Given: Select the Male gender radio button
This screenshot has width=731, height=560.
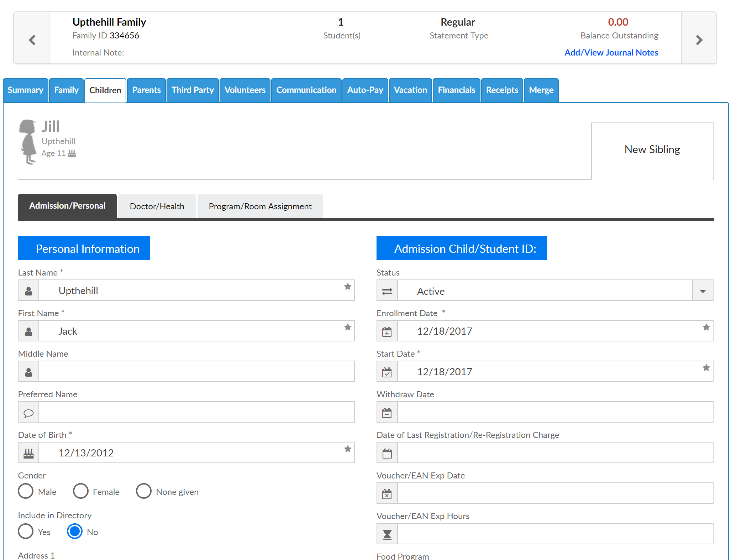Looking at the screenshot, I should coord(26,491).
